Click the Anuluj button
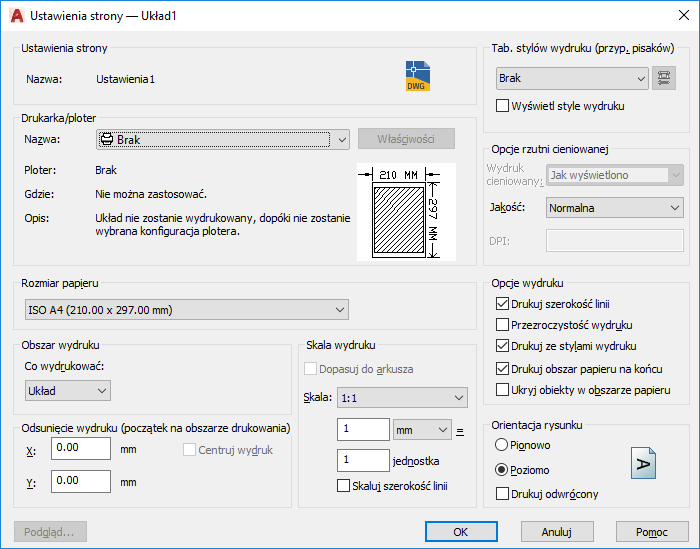 click(557, 531)
